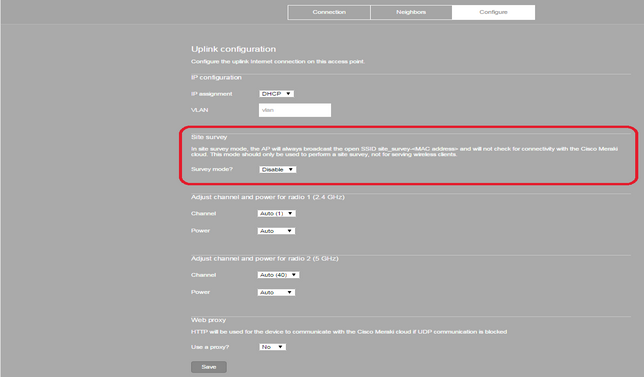
Task: Click the radio 2 (5 GHz) section heading
Action: click(264, 258)
